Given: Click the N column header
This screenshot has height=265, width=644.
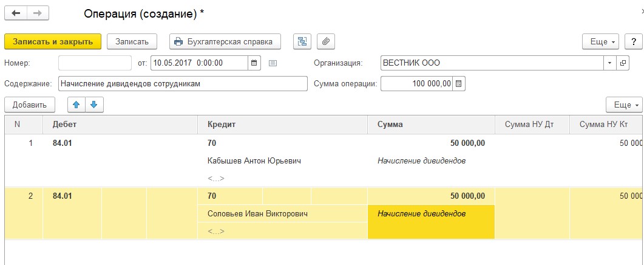Looking at the screenshot, I should (x=24, y=125).
